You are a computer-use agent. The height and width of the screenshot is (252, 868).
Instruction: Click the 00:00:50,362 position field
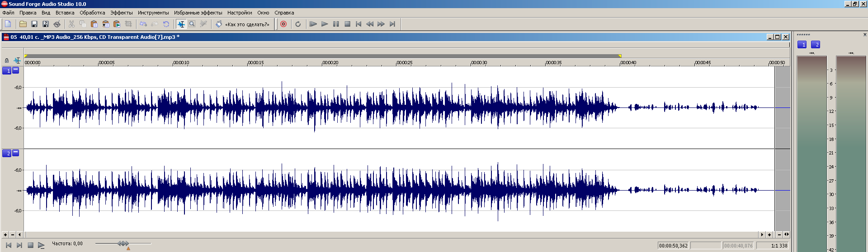pos(673,246)
